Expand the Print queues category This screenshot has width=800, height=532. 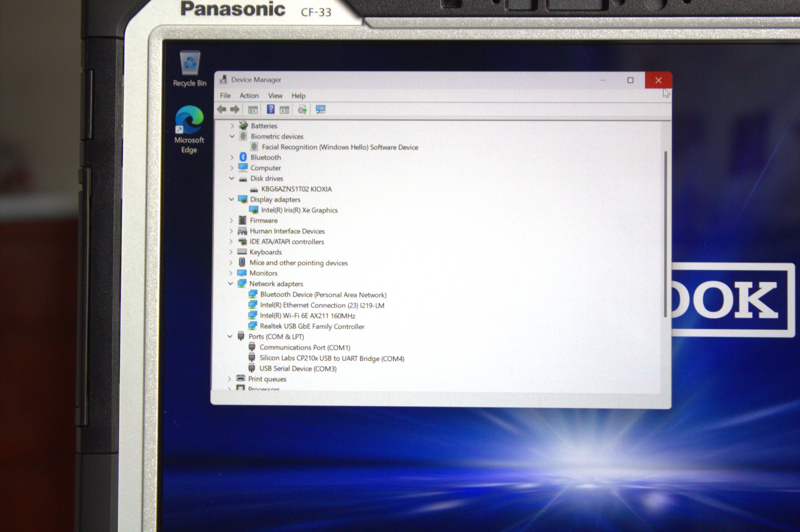point(229,379)
